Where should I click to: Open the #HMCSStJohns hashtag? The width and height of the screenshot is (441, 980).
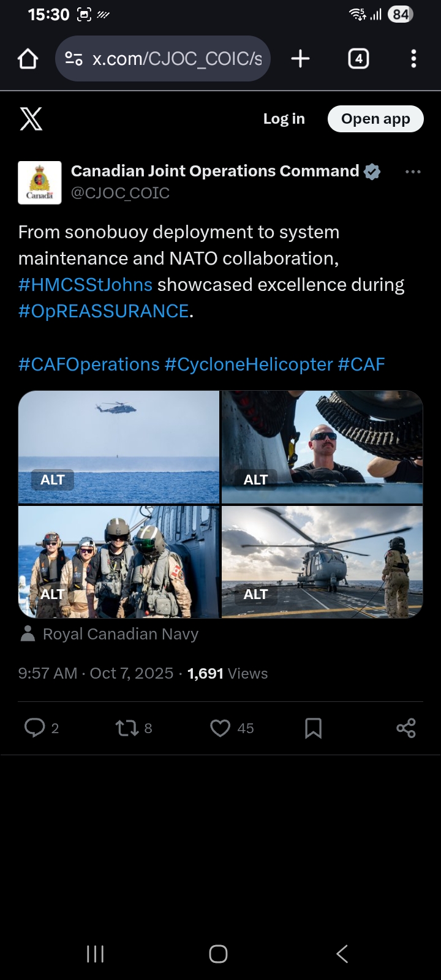pyautogui.click(x=85, y=285)
